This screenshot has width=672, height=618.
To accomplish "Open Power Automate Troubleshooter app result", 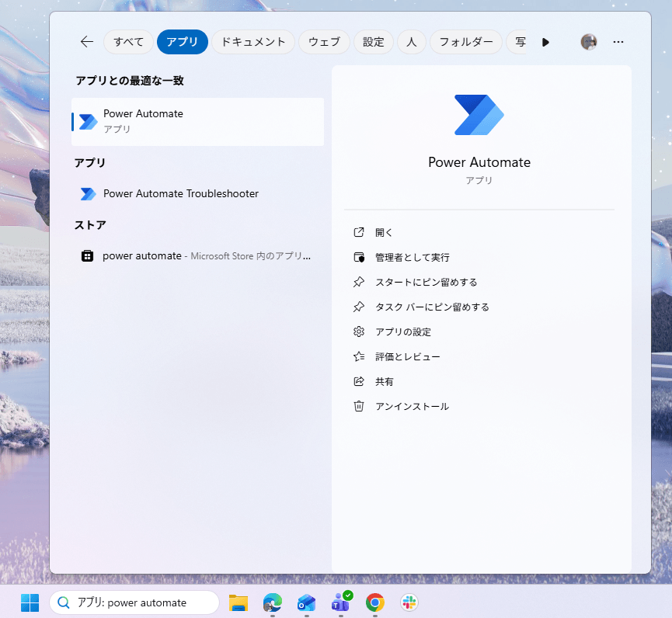I will point(197,193).
